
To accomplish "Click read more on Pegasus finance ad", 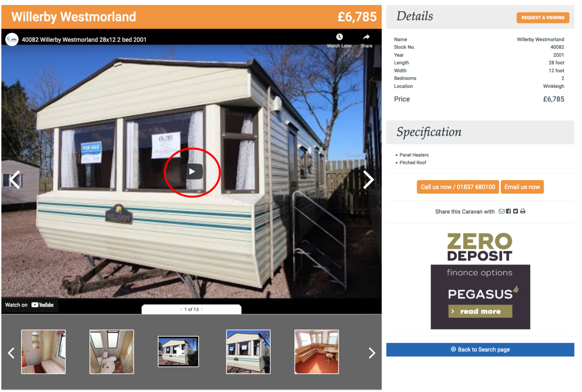I will tap(480, 311).
